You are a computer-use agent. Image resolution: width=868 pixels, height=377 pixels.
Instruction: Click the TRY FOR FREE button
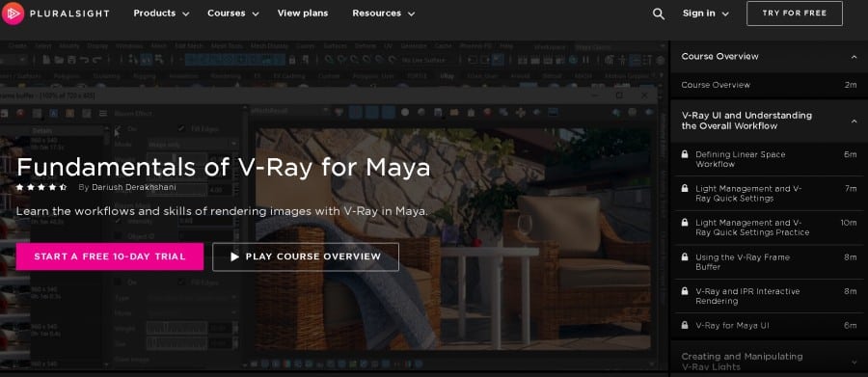point(795,13)
